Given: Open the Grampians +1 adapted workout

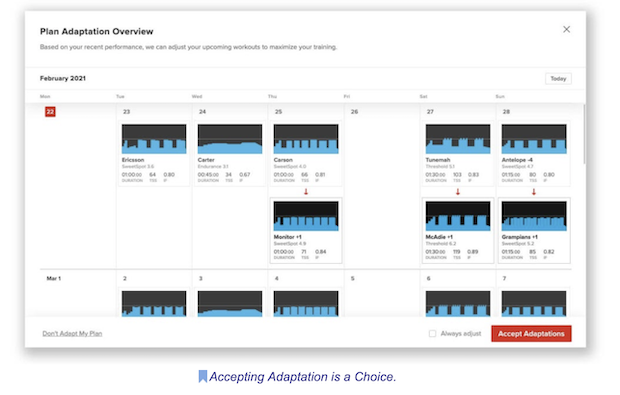Looking at the screenshot, I should click(x=534, y=231).
